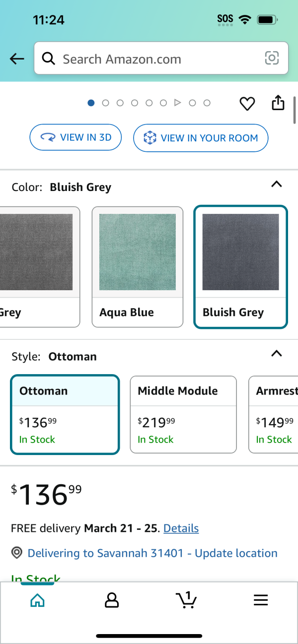Select the Middle Module style option
298x644 pixels.
click(x=183, y=415)
